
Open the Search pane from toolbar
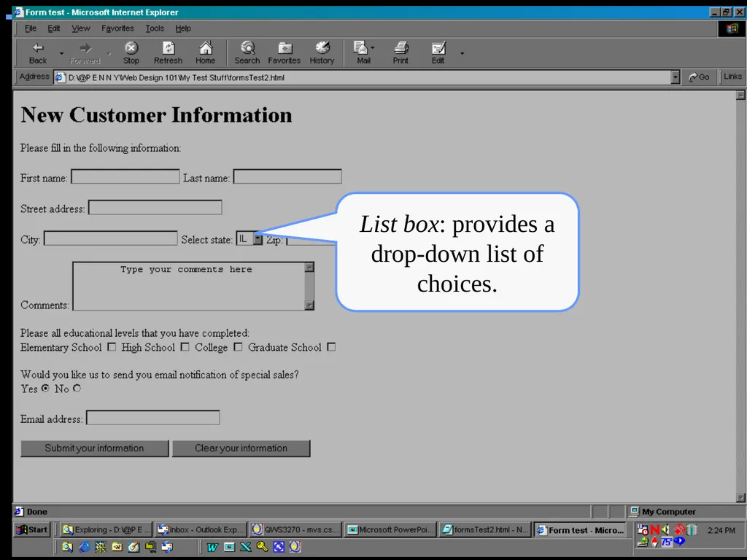[247, 52]
